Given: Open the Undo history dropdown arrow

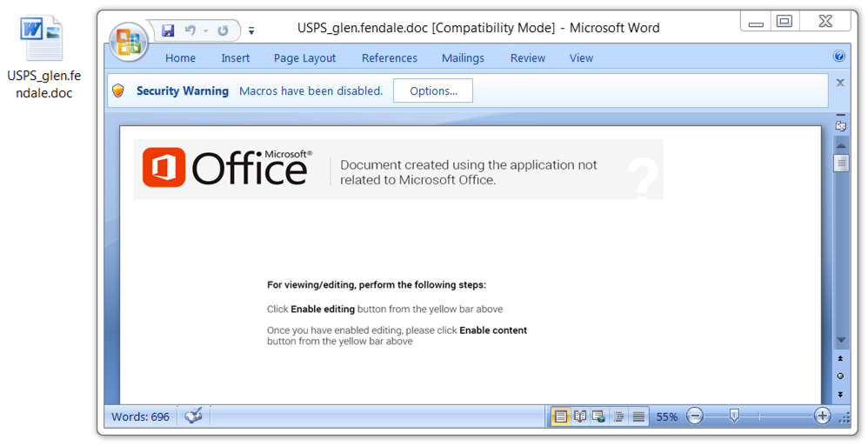Looking at the screenshot, I should 206,31.
